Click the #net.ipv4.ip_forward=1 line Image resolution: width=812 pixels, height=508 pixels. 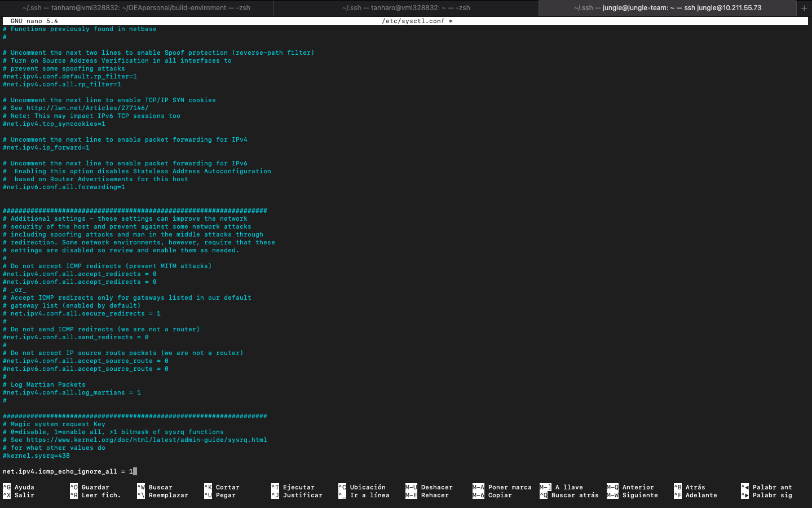[46, 147]
